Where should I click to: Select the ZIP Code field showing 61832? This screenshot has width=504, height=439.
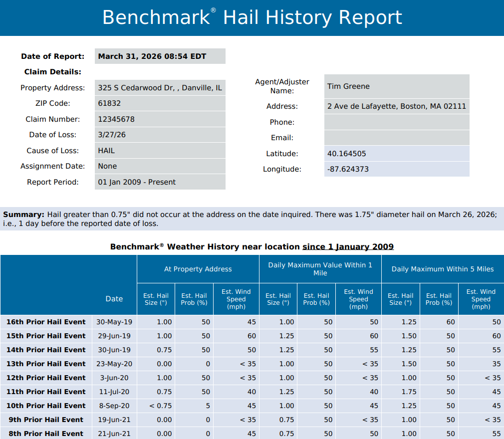(160, 103)
